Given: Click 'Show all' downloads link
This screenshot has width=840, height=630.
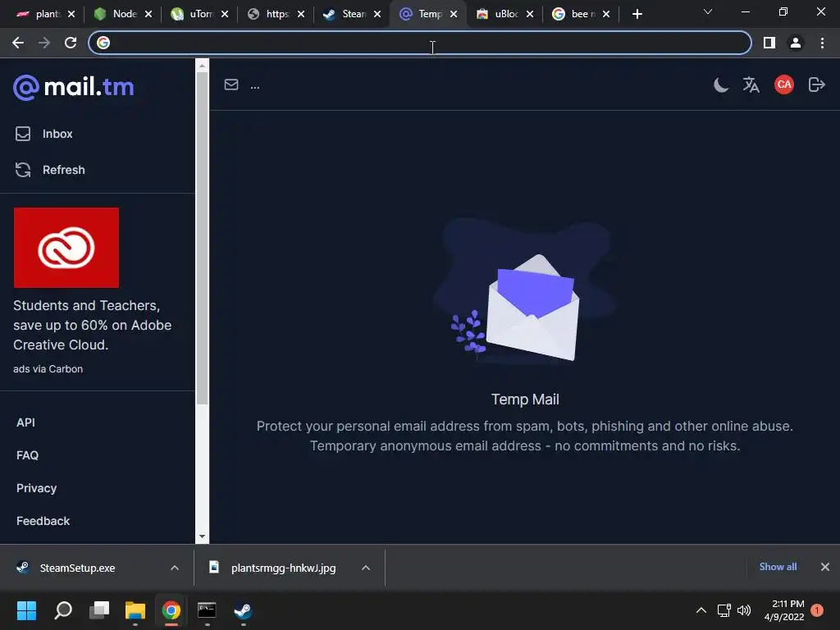Looking at the screenshot, I should (x=778, y=567).
